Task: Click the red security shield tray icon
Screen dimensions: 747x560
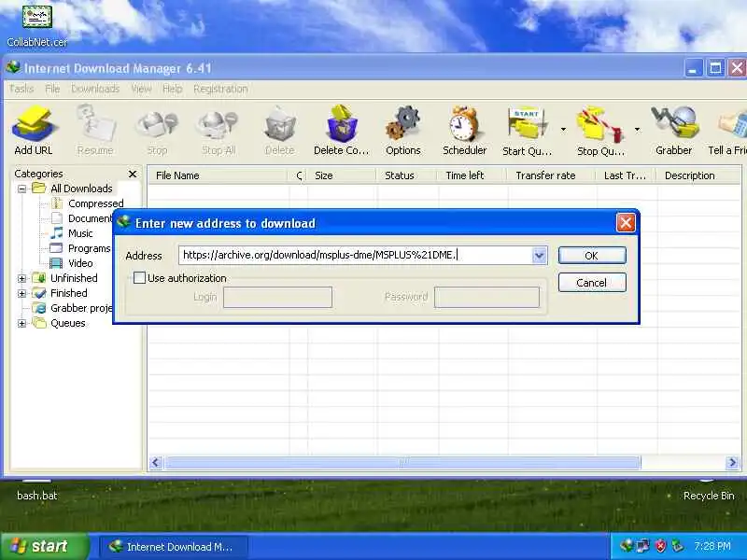Action: 660,546
